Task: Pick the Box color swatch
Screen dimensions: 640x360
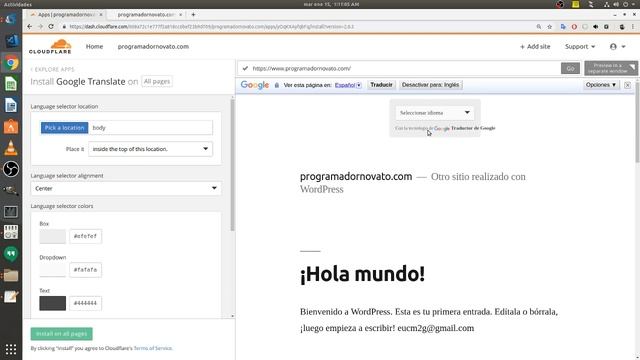Action: (x=53, y=236)
